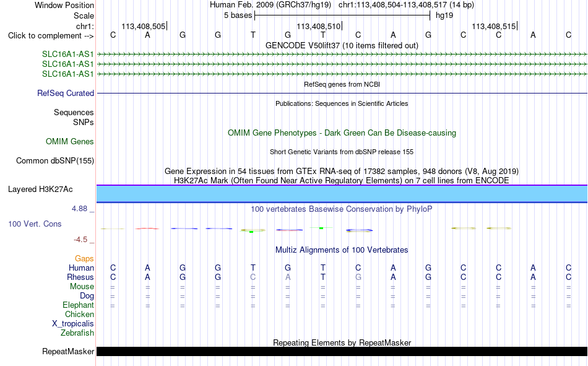
Task: Select the Chicken alignment row label
Action: [x=79, y=314]
